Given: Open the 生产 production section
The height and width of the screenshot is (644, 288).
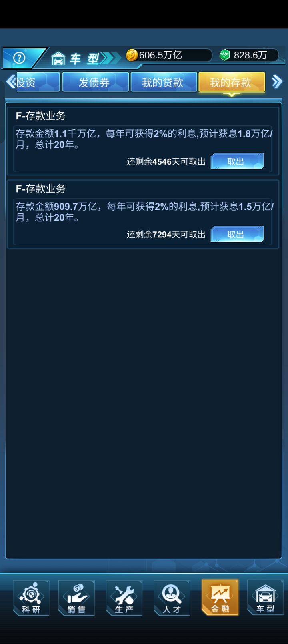Looking at the screenshot, I should coord(124,598).
